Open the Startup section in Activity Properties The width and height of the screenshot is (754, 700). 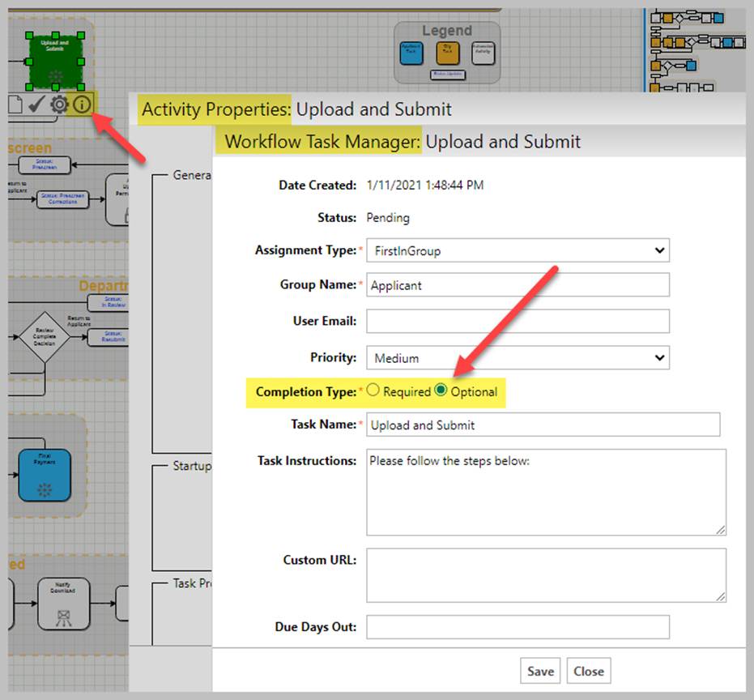click(192, 466)
